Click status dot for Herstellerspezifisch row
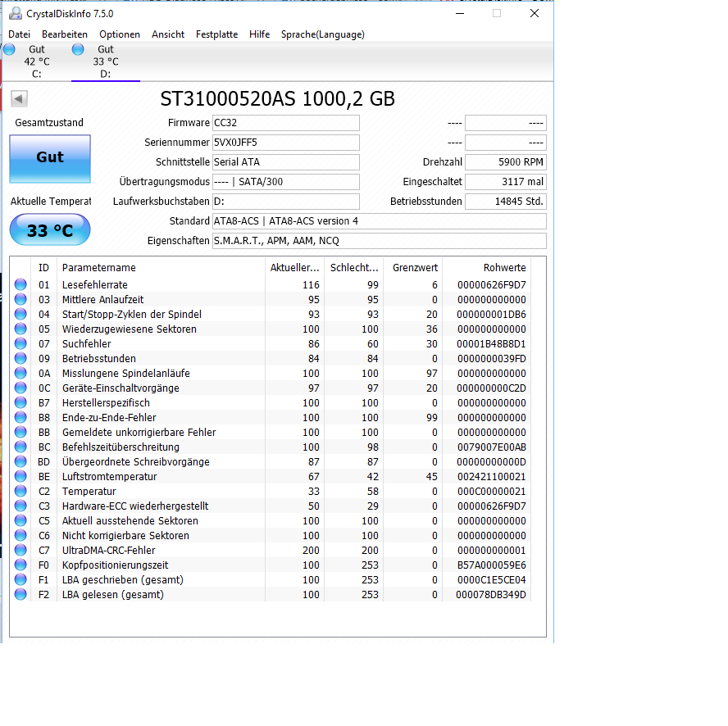Screen dimensions: 728x726 tap(20, 402)
